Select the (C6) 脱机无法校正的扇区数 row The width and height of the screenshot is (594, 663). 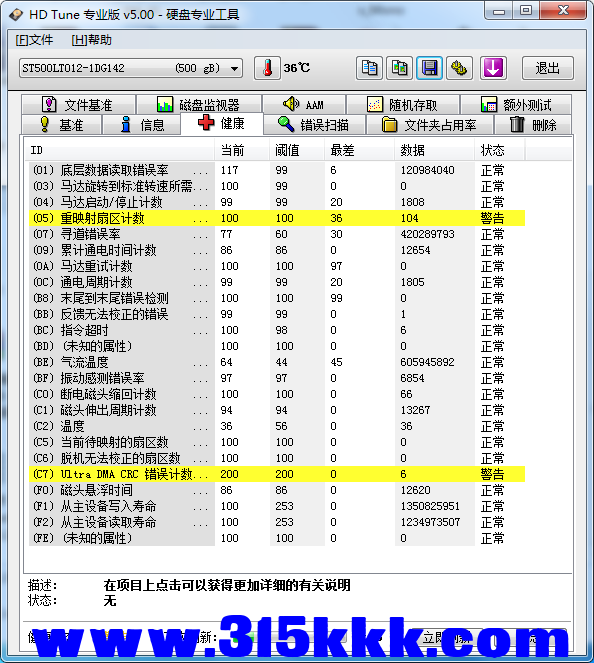tap(277, 458)
